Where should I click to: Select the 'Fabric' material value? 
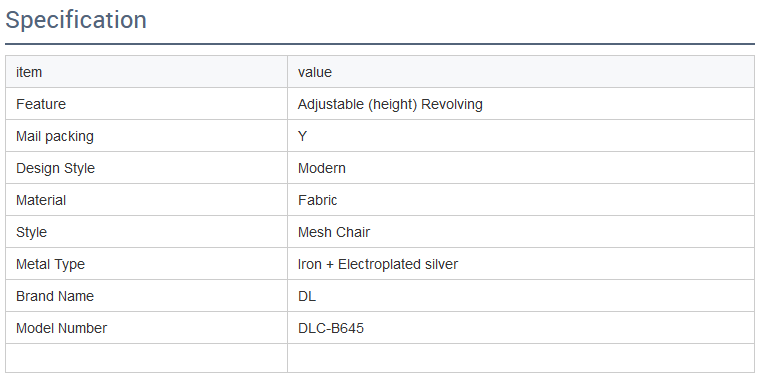point(317,200)
